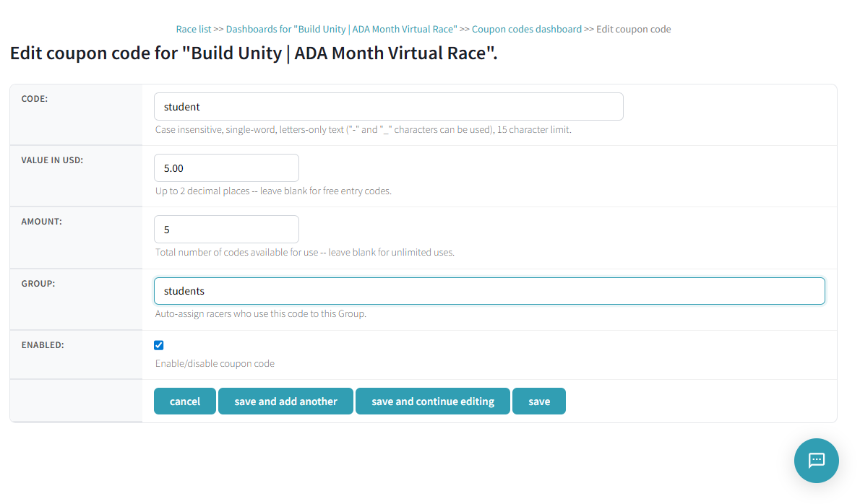Click the save button
This screenshot has width=860, height=504.
point(538,401)
